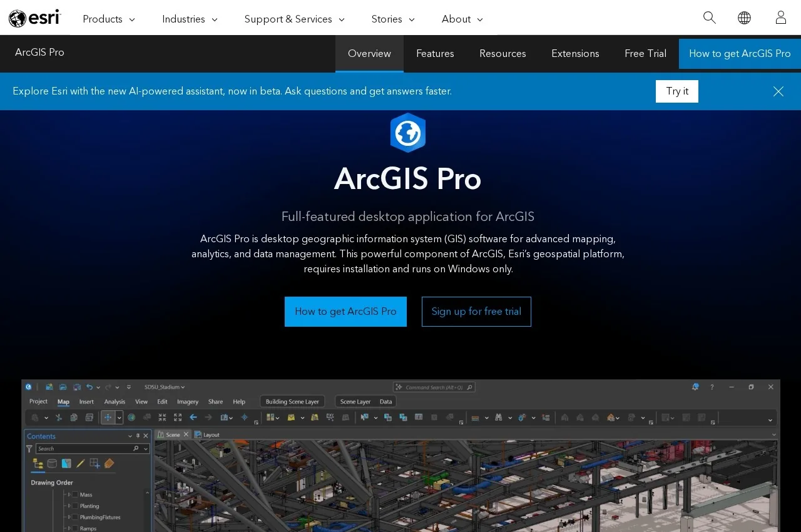Expand the Products menu
Image resolution: width=801 pixels, height=532 pixels.
point(109,19)
